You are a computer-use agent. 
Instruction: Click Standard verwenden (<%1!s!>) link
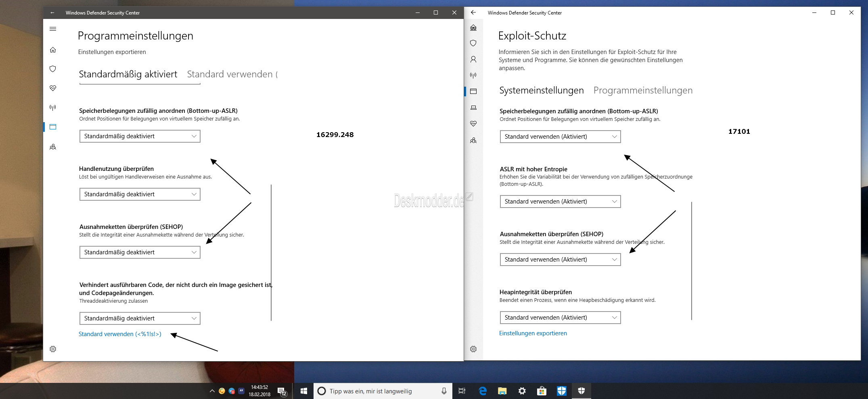[x=120, y=334]
